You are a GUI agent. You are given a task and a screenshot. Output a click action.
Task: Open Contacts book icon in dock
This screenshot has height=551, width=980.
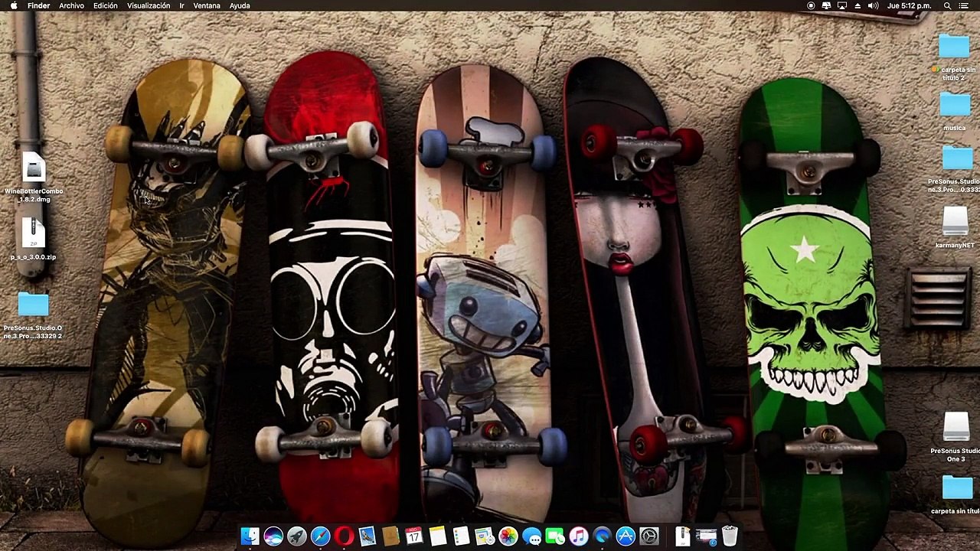(390, 536)
